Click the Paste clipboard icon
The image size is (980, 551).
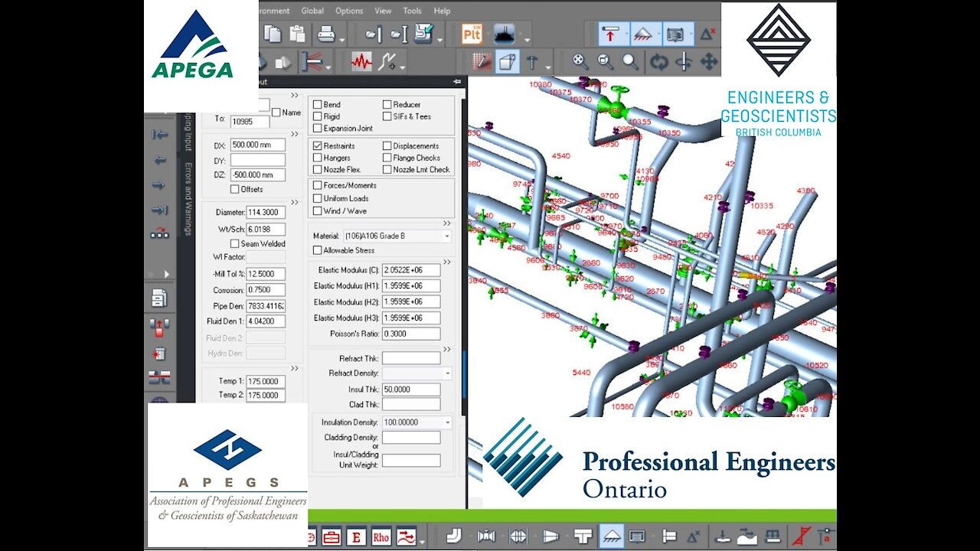click(x=297, y=34)
